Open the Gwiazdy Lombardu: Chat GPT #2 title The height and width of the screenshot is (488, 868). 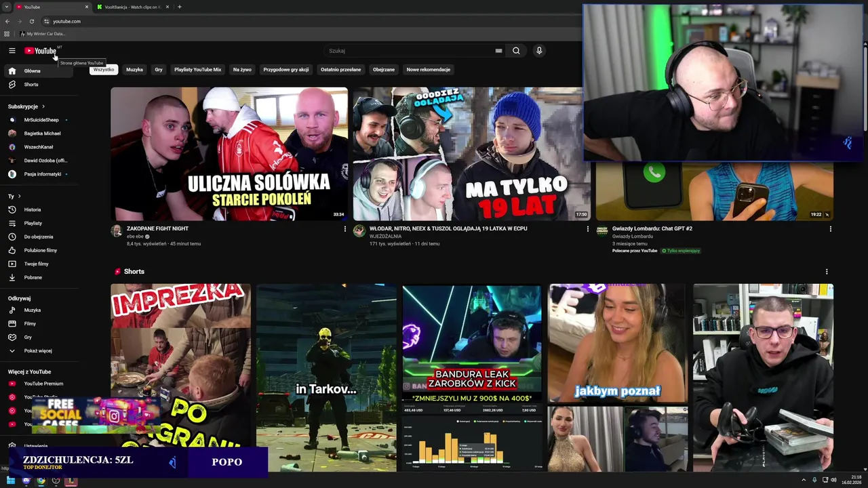click(x=652, y=228)
